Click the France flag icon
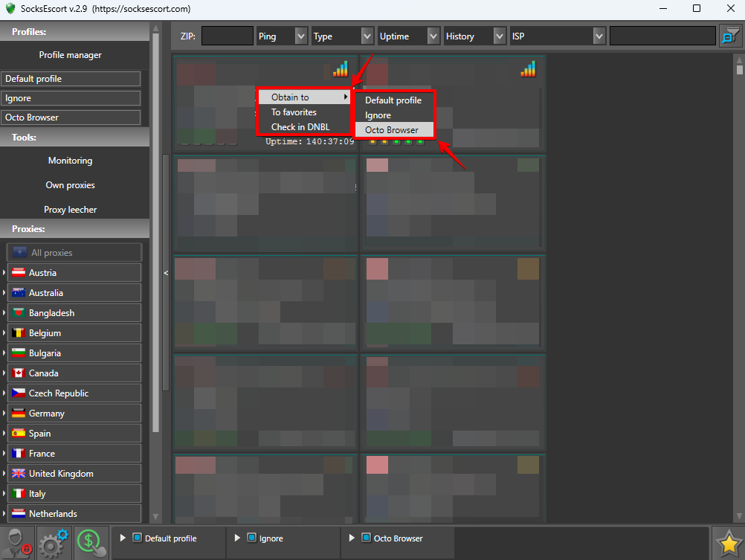 (19, 453)
